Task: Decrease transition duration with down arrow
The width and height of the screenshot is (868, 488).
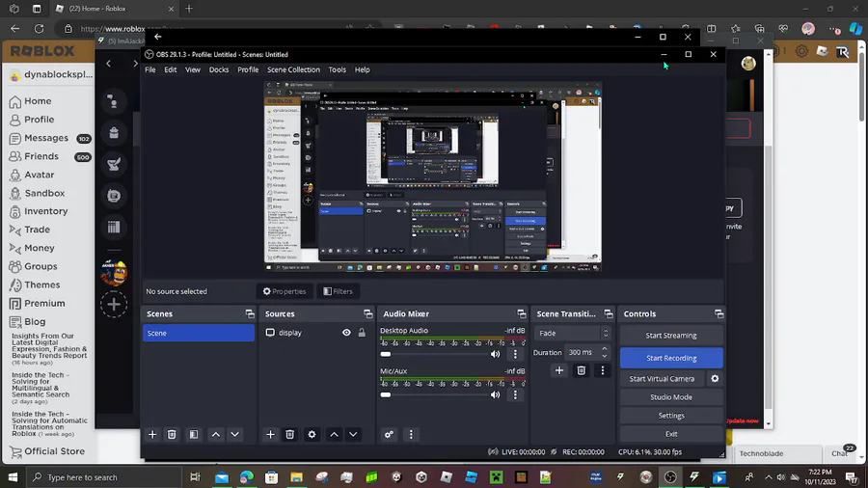Action: (x=605, y=355)
